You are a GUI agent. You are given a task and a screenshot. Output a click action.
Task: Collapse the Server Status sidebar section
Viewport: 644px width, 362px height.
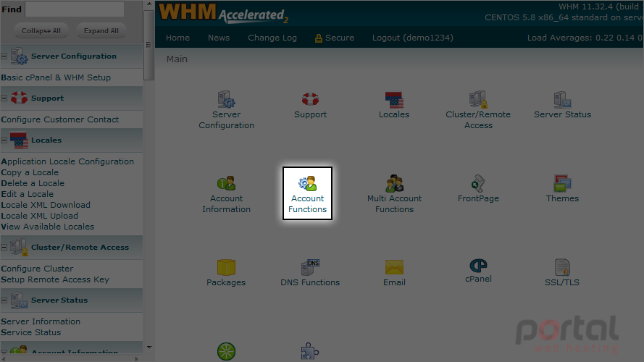(x=4, y=300)
